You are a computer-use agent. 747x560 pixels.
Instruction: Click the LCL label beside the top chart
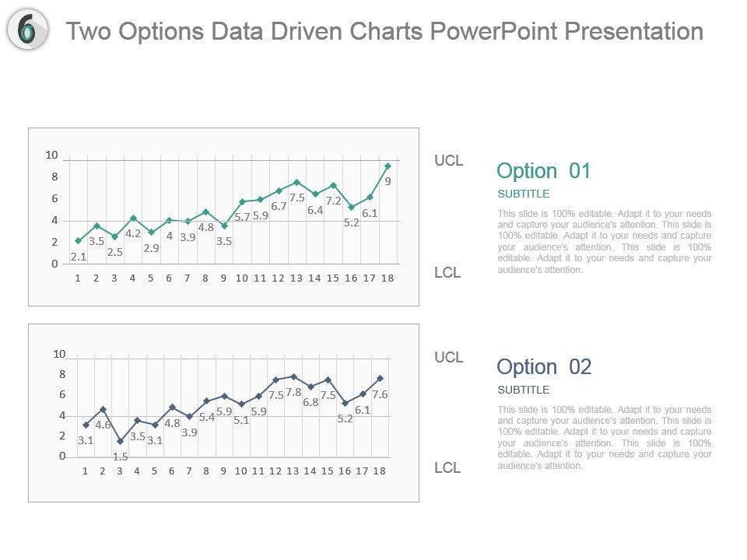click(447, 273)
